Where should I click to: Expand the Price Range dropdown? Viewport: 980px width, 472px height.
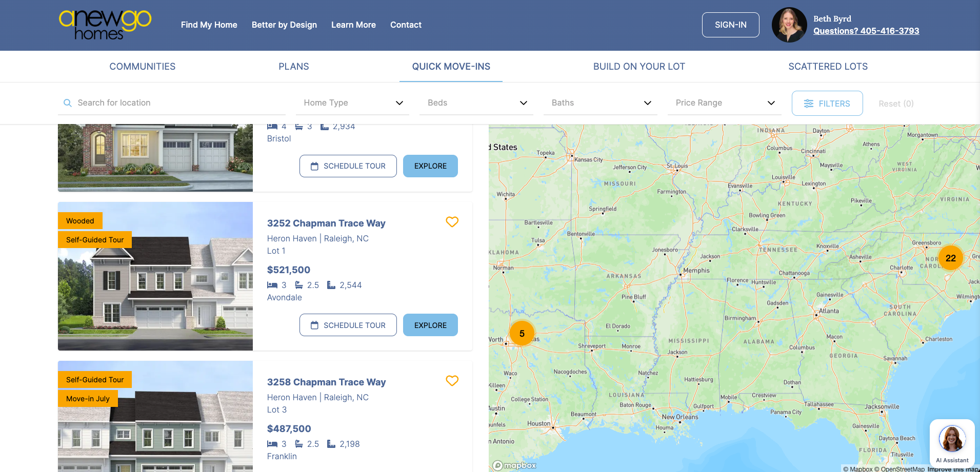(x=724, y=103)
